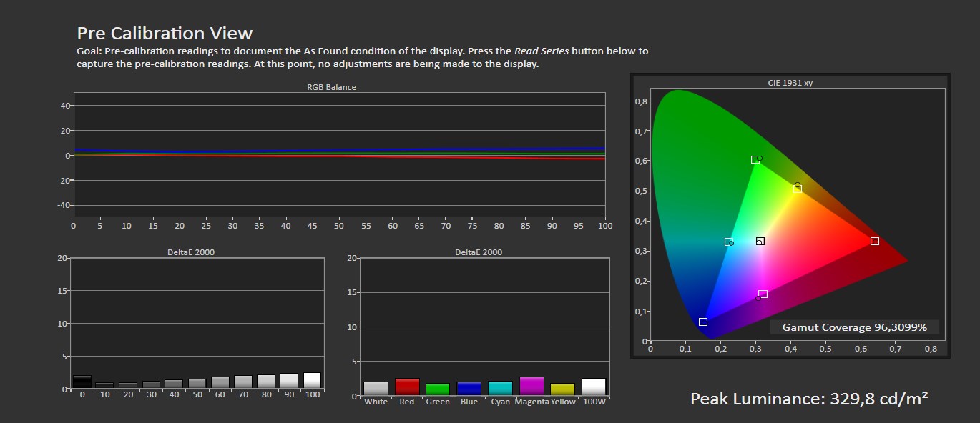Click the Blue bar in the DeltaE color chart

pos(469,389)
